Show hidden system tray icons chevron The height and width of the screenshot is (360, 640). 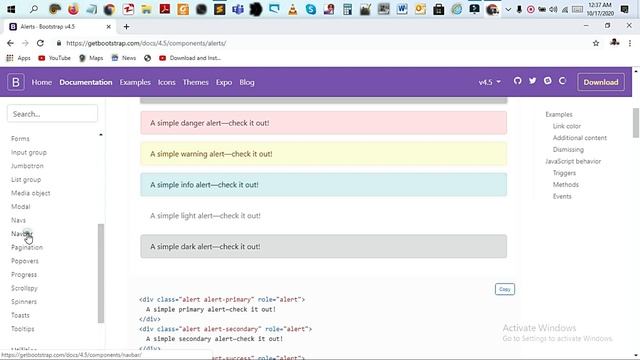coord(508,9)
